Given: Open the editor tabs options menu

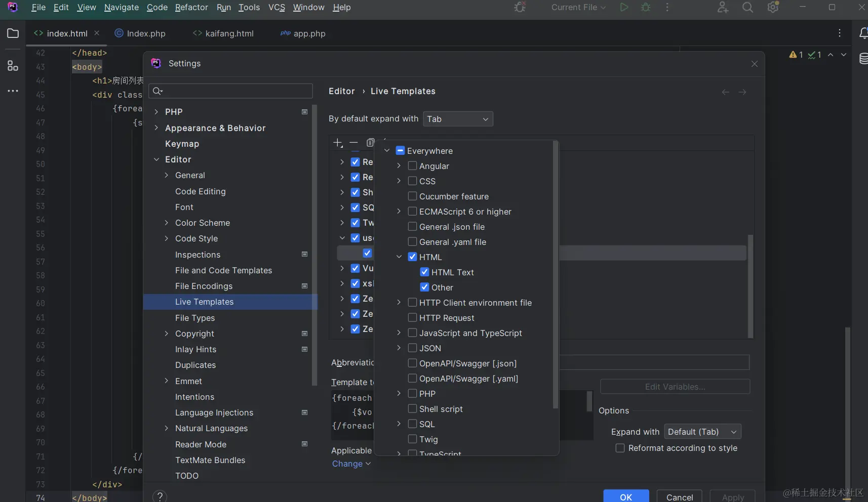Looking at the screenshot, I should click(x=840, y=33).
